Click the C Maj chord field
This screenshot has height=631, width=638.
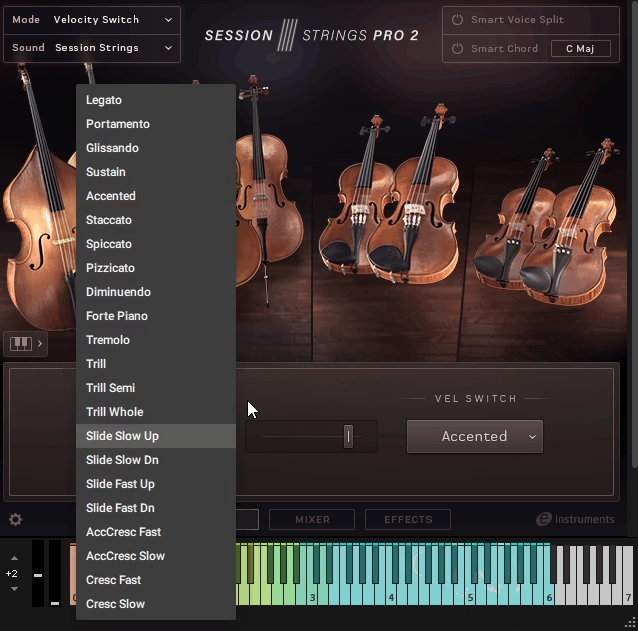581,48
